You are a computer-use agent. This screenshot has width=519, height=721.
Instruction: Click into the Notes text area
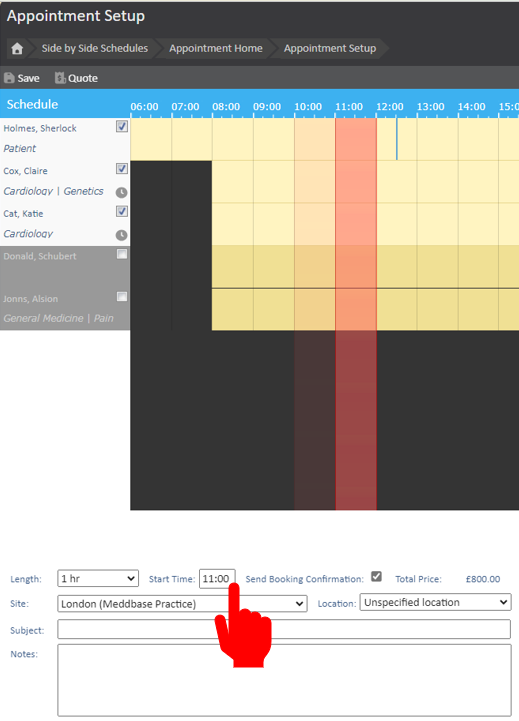pyautogui.click(x=284, y=680)
